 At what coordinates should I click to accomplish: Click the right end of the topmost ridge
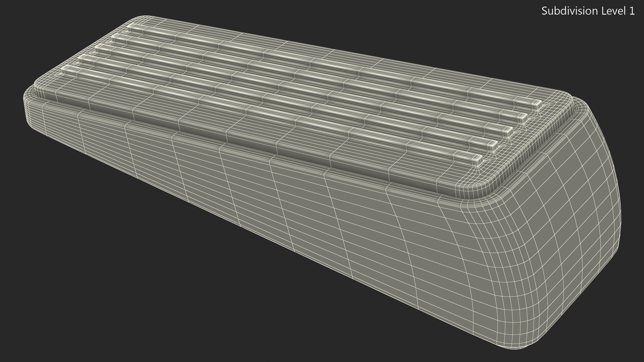pos(537,105)
